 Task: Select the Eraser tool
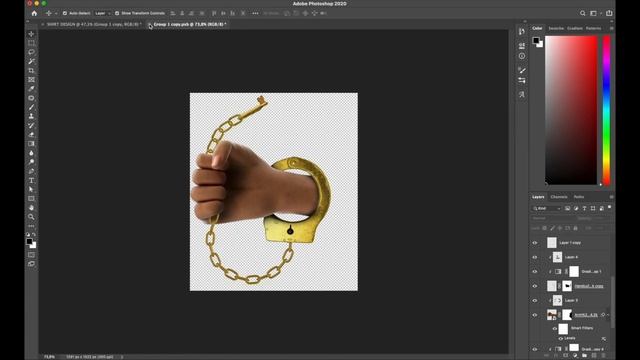31,135
